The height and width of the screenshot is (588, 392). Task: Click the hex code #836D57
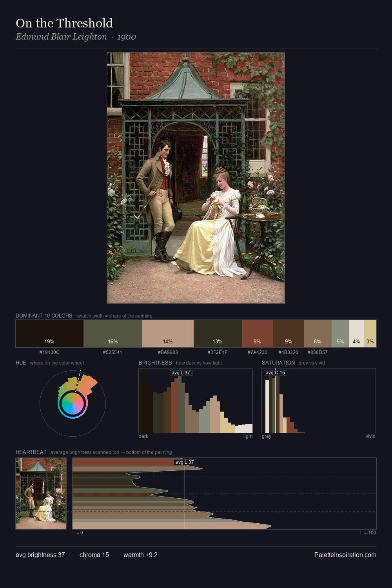coord(318,352)
